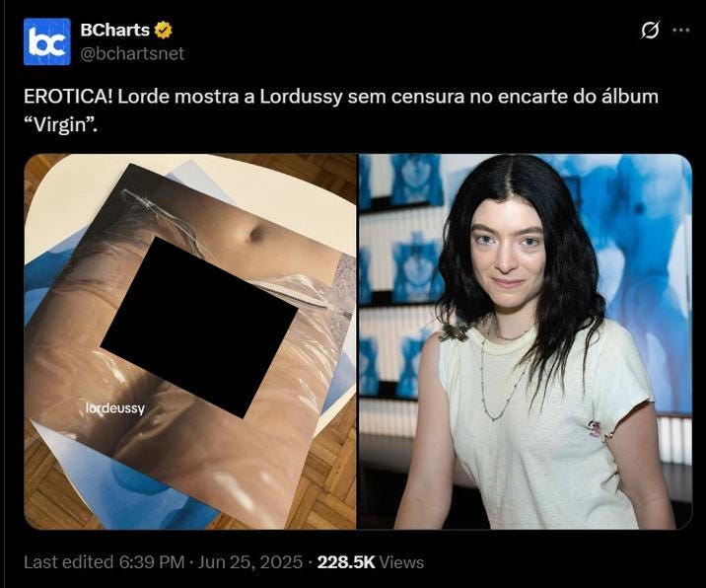Click the lordeussy watermark on the image
The image size is (706, 588).
click(x=114, y=408)
